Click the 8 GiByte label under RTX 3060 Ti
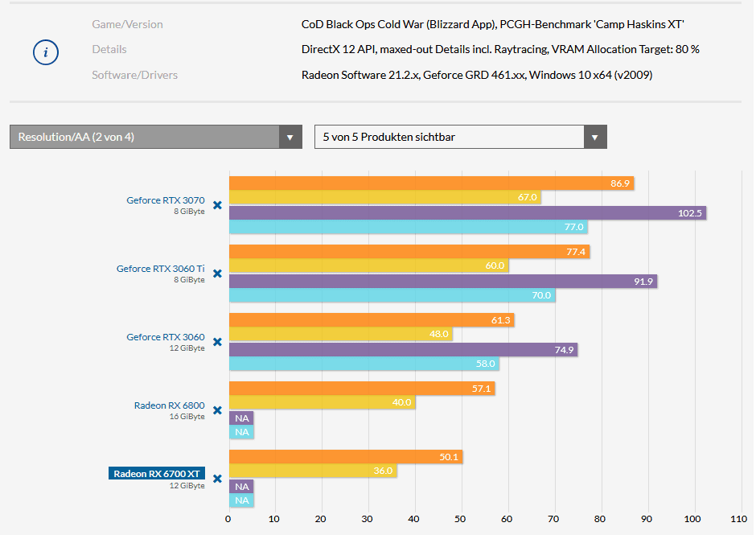 (189, 280)
